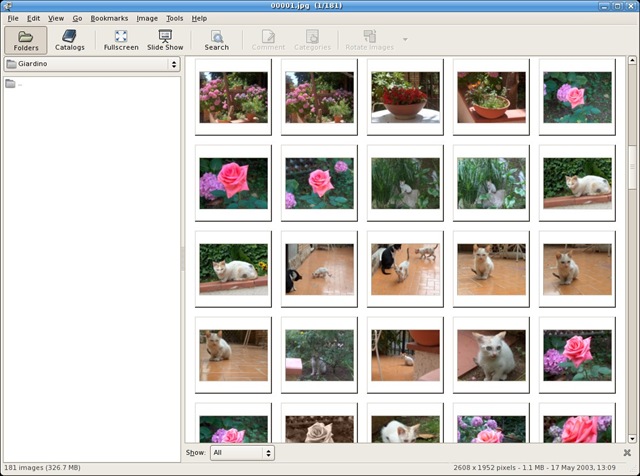Click the Comment toolbar icon

[268, 40]
